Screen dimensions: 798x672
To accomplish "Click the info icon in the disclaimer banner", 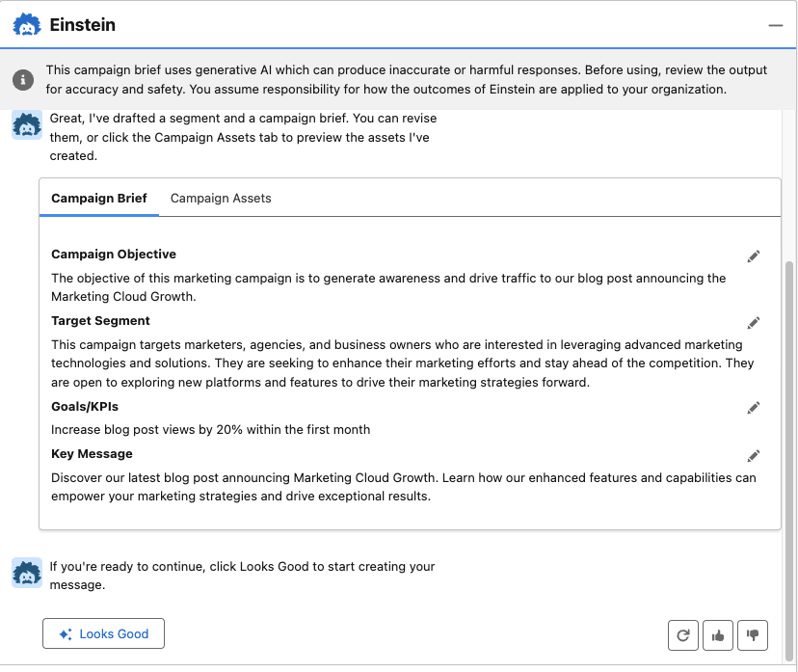I will click(x=23, y=80).
